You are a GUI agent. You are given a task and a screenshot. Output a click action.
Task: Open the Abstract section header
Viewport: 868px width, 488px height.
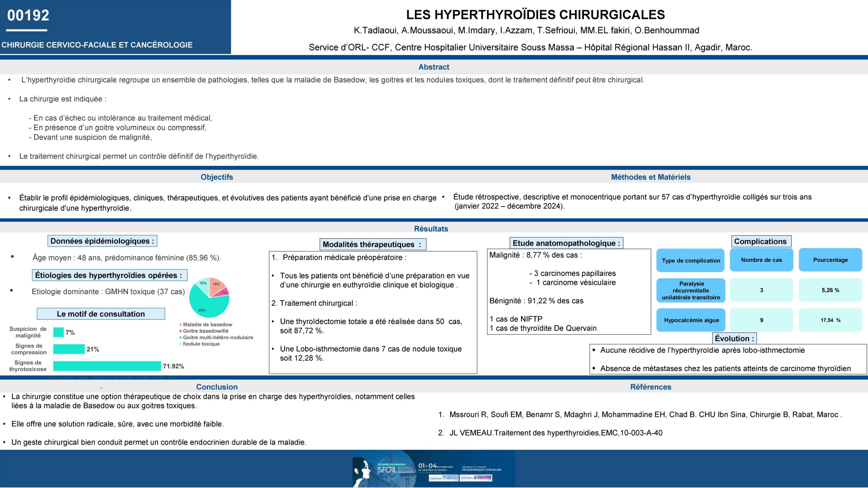click(434, 67)
